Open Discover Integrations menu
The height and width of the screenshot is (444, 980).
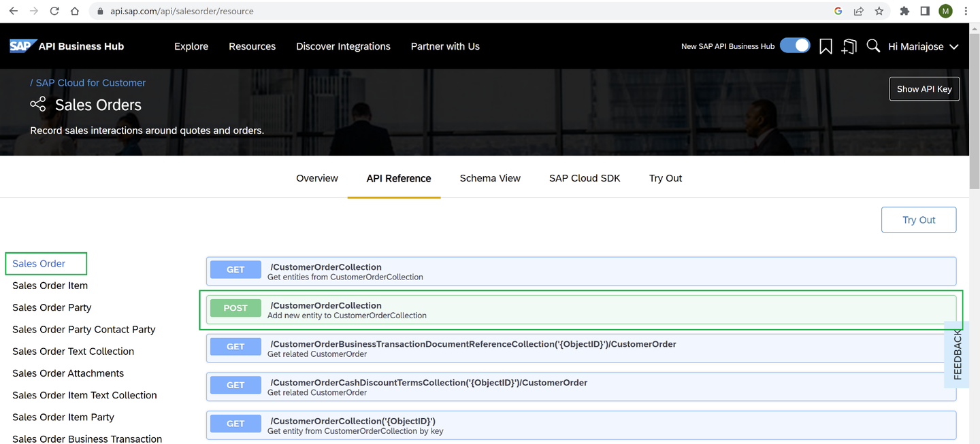click(343, 46)
